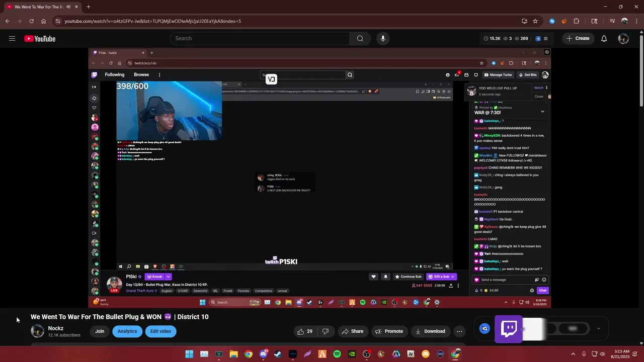Open the YouTube guide hamburger menu

(x=12, y=38)
